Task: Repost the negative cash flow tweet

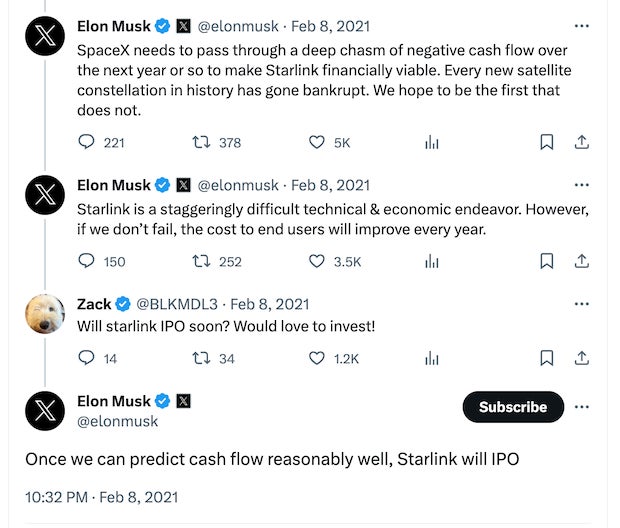Action: coord(199,143)
